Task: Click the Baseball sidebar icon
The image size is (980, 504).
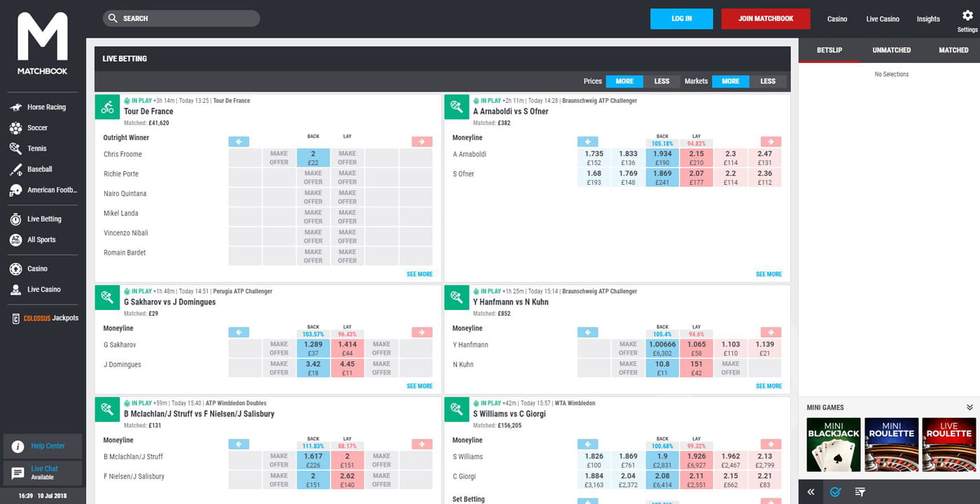Action: 15,169
